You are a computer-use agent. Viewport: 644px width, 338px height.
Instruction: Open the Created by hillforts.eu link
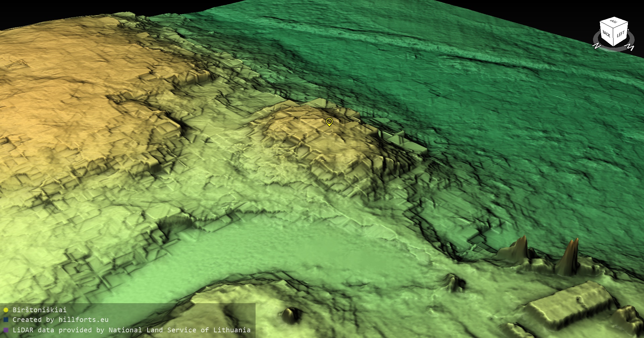(x=60, y=320)
